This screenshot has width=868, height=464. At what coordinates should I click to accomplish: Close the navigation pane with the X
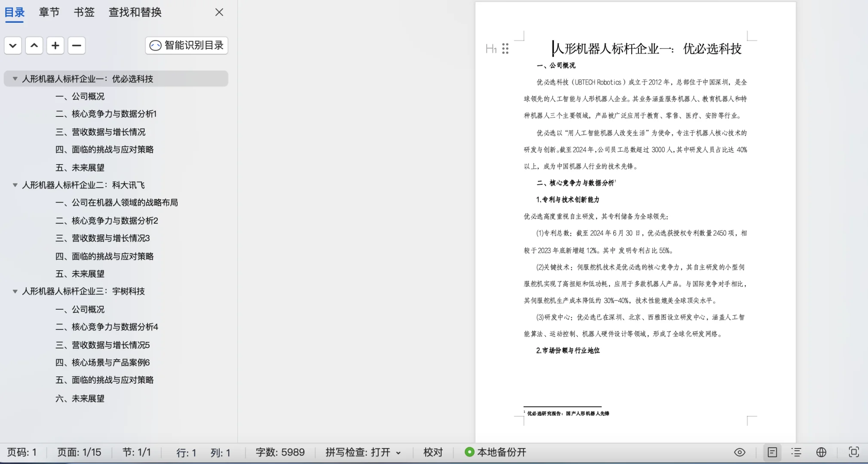(219, 12)
